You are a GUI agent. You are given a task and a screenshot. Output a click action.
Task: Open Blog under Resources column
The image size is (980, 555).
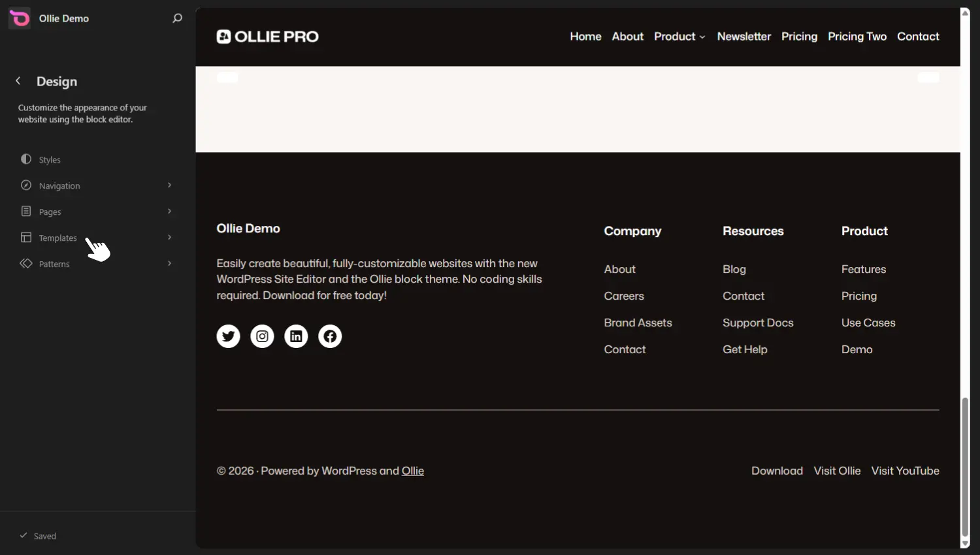[x=734, y=269]
